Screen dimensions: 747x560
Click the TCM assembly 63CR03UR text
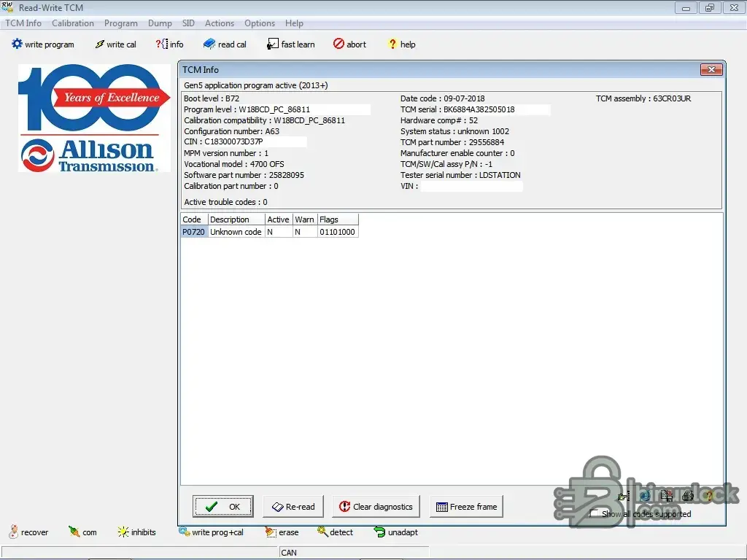click(643, 98)
